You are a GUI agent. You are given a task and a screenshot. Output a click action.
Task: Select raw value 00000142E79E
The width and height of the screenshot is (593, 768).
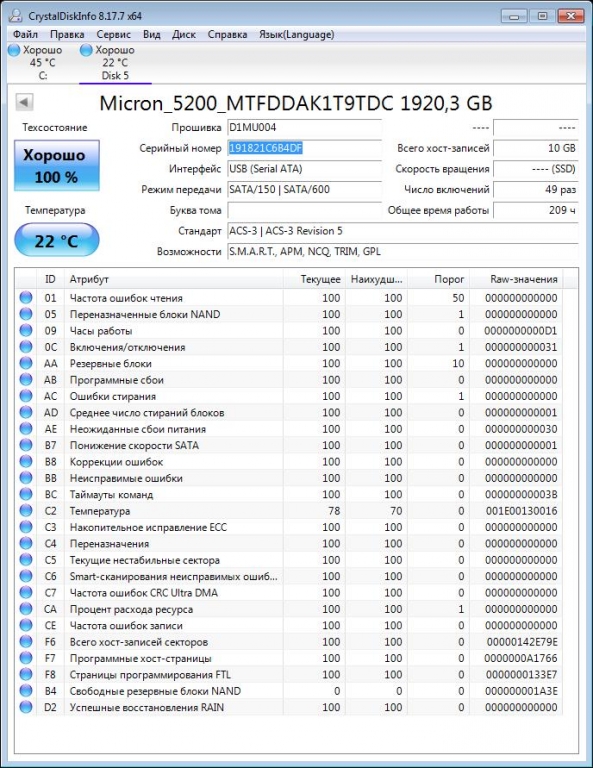pyautogui.click(x=522, y=642)
